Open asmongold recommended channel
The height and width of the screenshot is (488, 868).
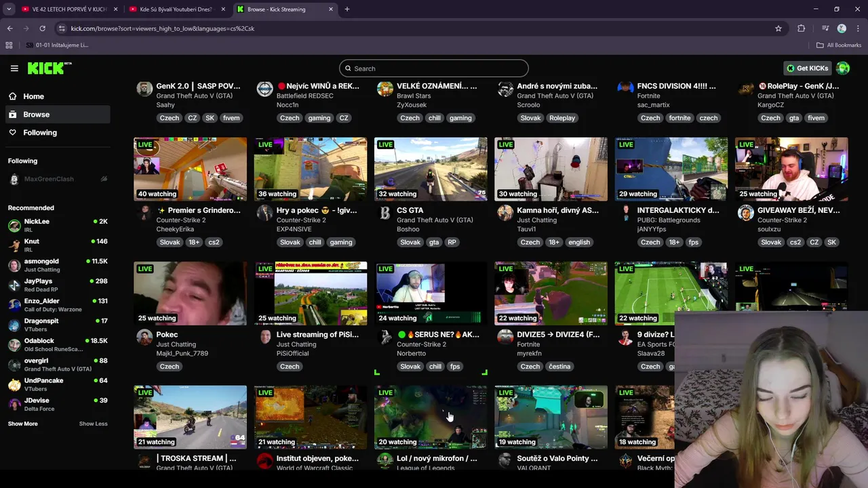(x=58, y=265)
